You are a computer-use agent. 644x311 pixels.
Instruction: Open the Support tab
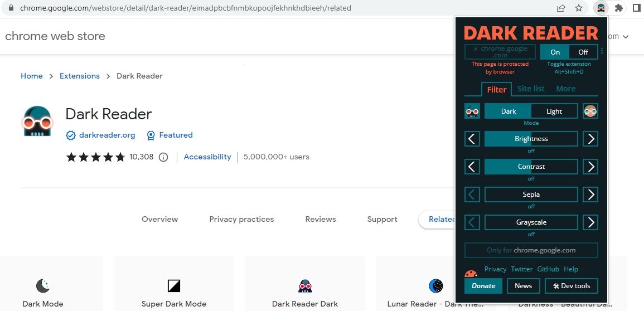click(382, 219)
